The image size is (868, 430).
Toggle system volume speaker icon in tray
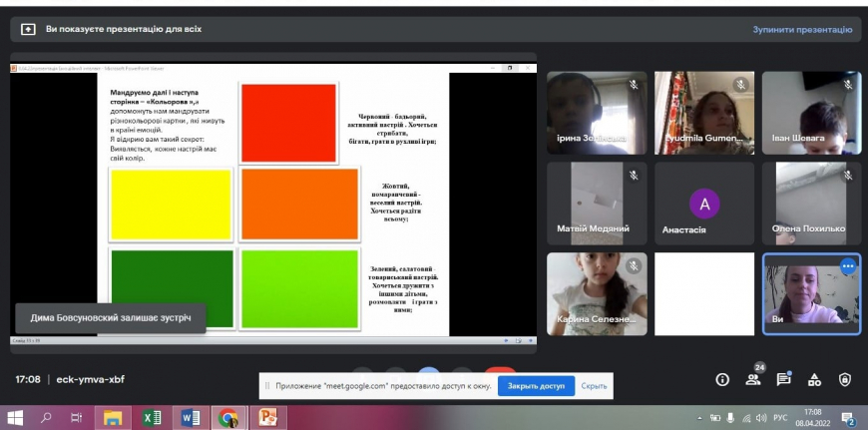tap(759, 418)
